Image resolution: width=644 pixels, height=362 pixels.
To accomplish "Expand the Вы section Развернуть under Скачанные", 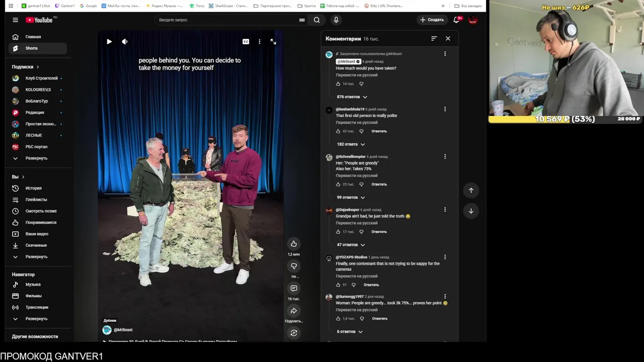I will coord(39,256).
